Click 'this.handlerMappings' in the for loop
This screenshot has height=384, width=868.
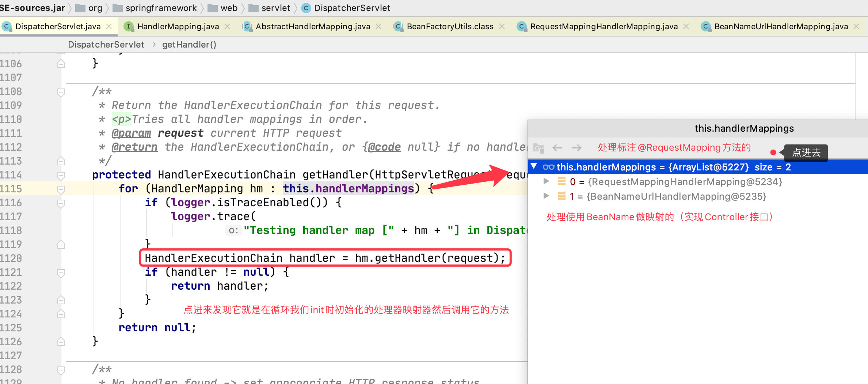click(349, 189)
